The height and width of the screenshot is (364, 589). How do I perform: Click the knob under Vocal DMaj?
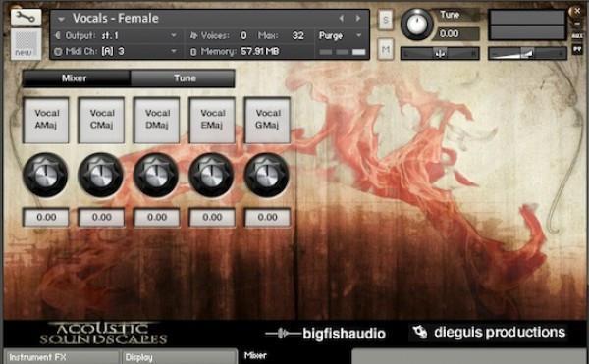(156, 175)
